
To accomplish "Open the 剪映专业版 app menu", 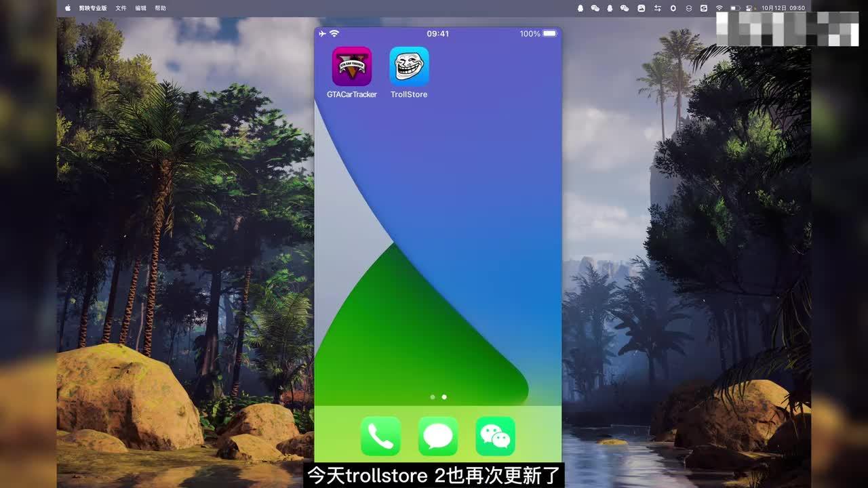I will tap(93, 8).
